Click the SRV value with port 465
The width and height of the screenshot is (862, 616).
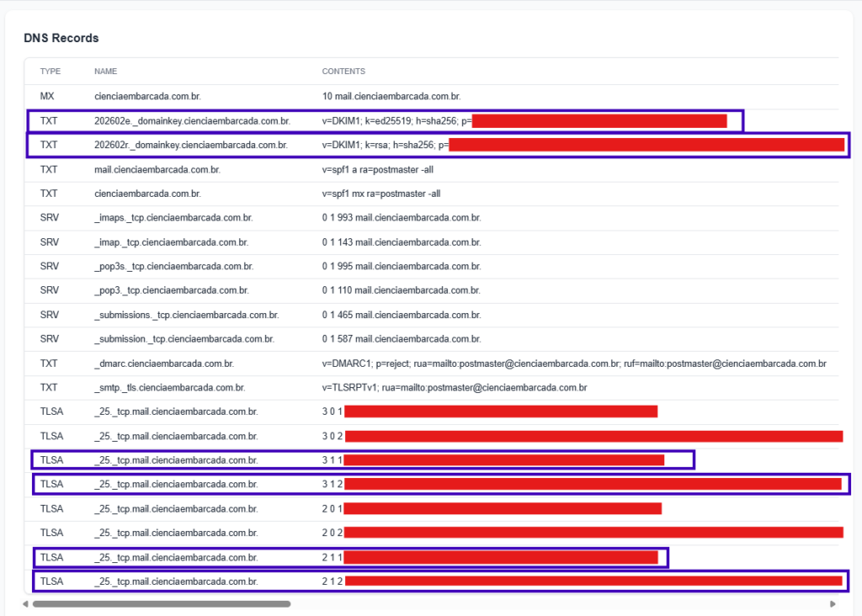pyautogui.click(x=402, y=315)
